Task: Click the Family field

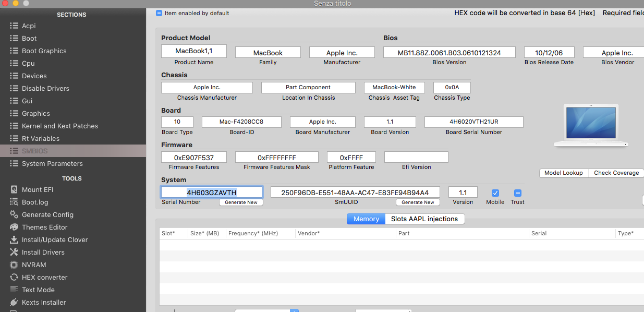Action: click(268, 53)
